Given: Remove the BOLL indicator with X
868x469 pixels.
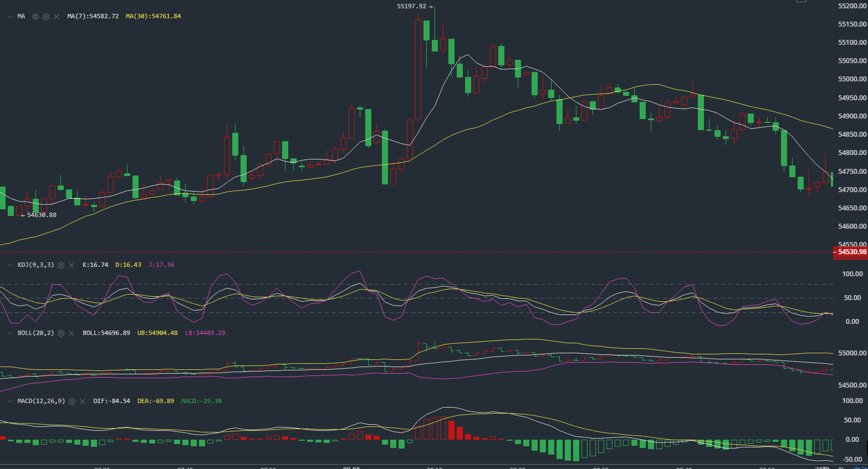Looking at the screenshot, I should [x=72, y=333].
